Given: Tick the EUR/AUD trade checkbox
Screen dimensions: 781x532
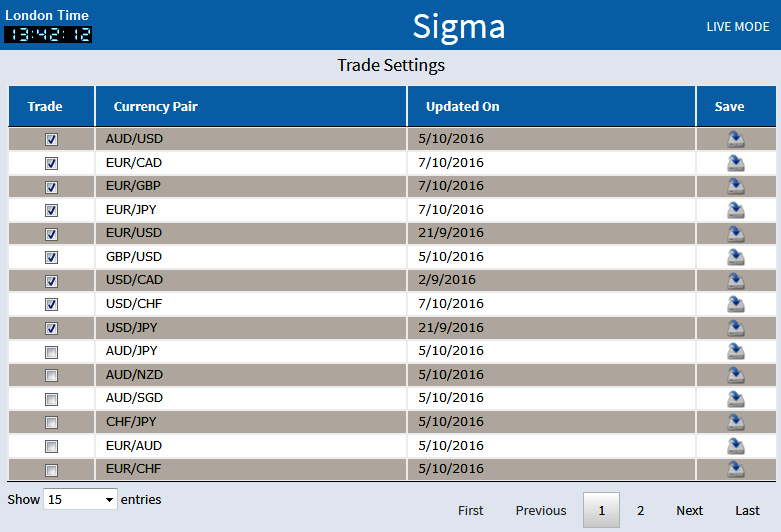Looking at the screenshot, I should (52, 446).
